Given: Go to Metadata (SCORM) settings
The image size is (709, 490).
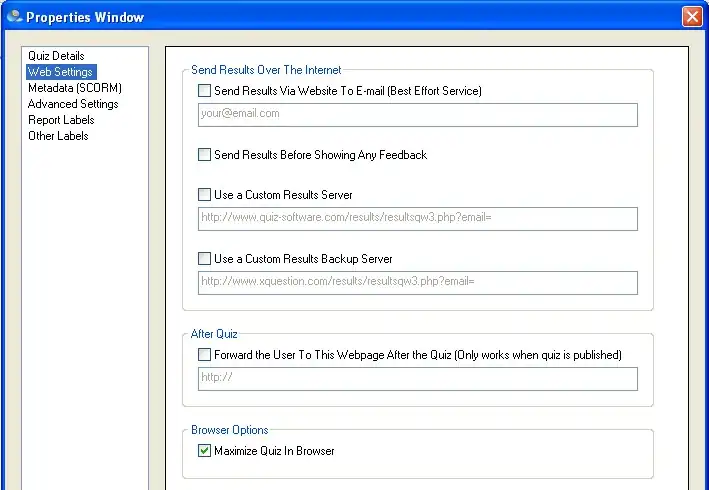Looking at the screenshot, I should 74,88.
